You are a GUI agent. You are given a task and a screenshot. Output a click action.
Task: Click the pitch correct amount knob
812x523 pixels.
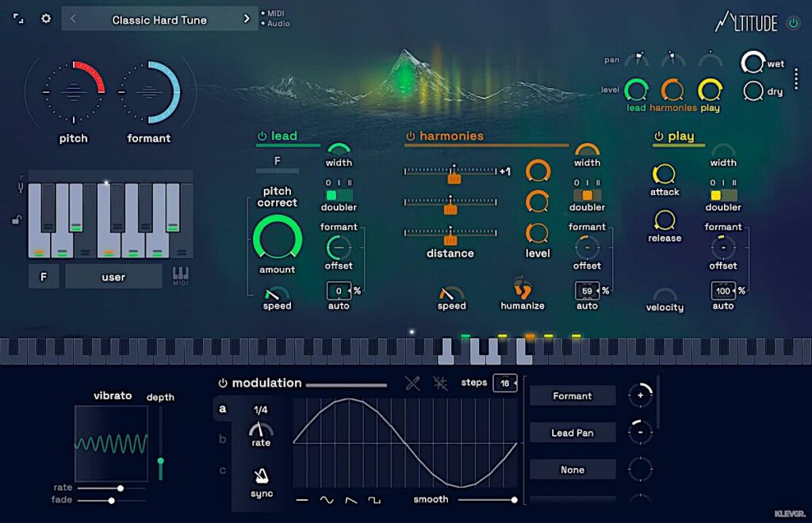[x=277, y=239]
